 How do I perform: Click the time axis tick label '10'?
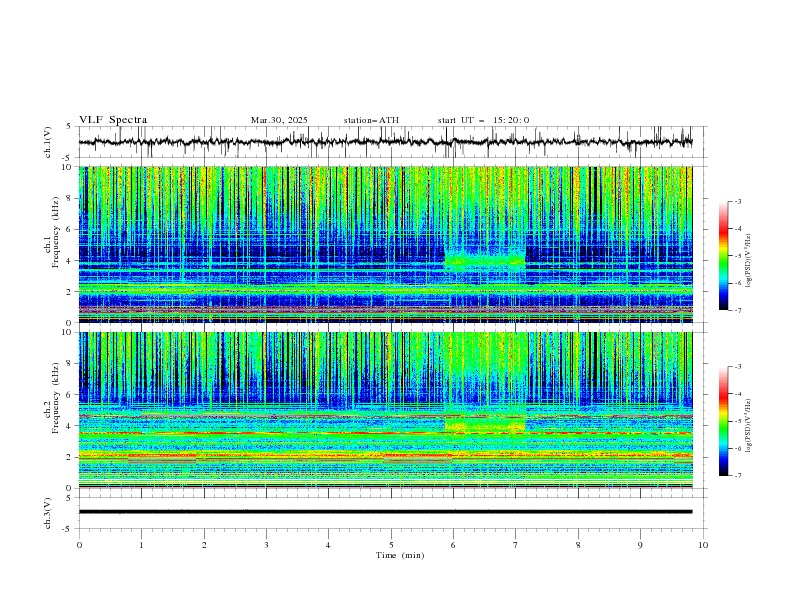pyautogui.click(x=703, y=545)
